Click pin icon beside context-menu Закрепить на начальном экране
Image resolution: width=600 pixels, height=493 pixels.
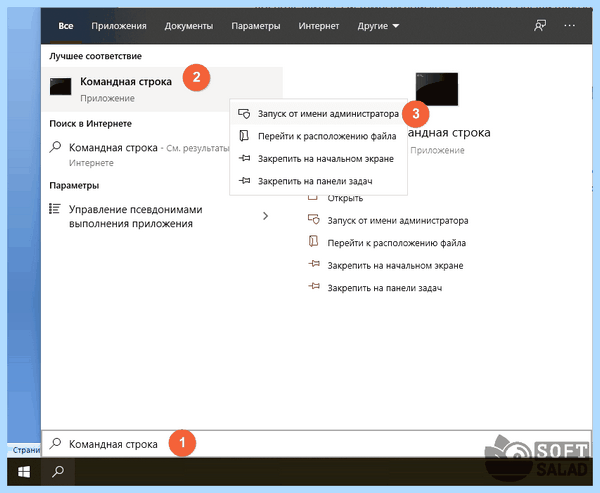coord(244,158)
